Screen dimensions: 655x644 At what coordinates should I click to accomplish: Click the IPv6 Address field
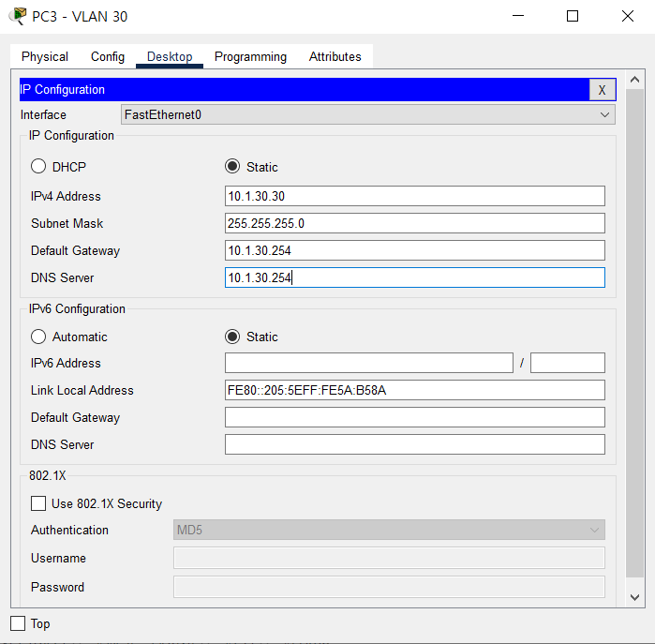click(369, 363)
